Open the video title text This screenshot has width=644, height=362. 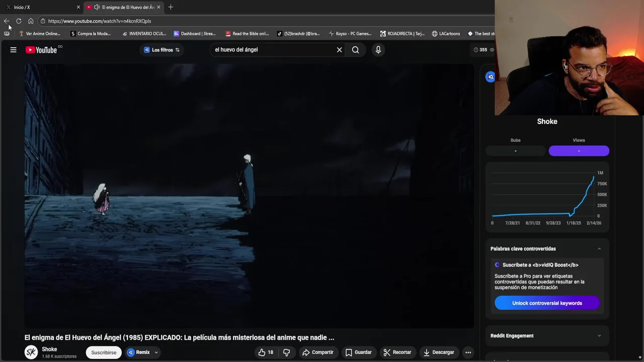tap(179, 337)
